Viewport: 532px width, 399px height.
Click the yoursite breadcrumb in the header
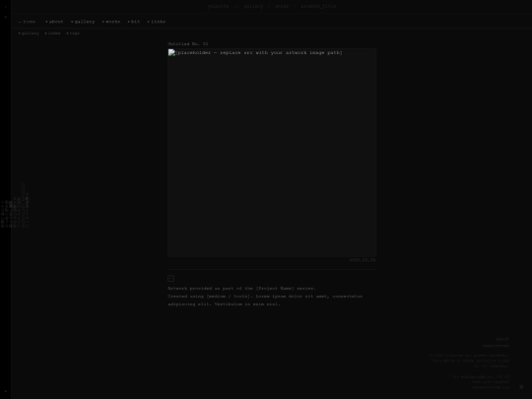218,6
